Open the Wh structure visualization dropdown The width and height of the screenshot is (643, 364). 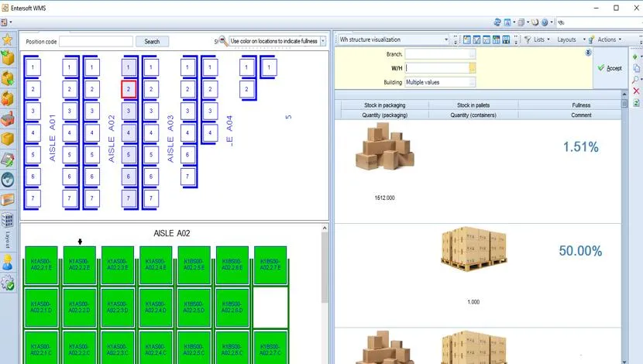tap(446, 39)
